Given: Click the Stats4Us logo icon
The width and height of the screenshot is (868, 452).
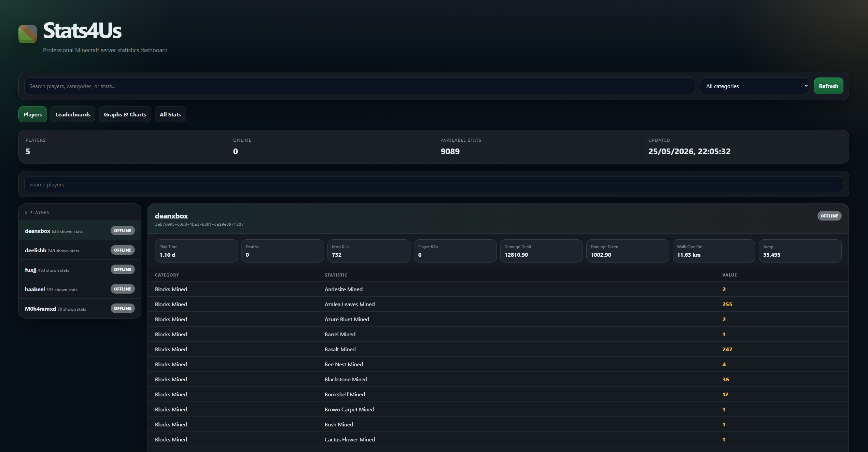Looking at the screenshot, I should pos(28,34).
